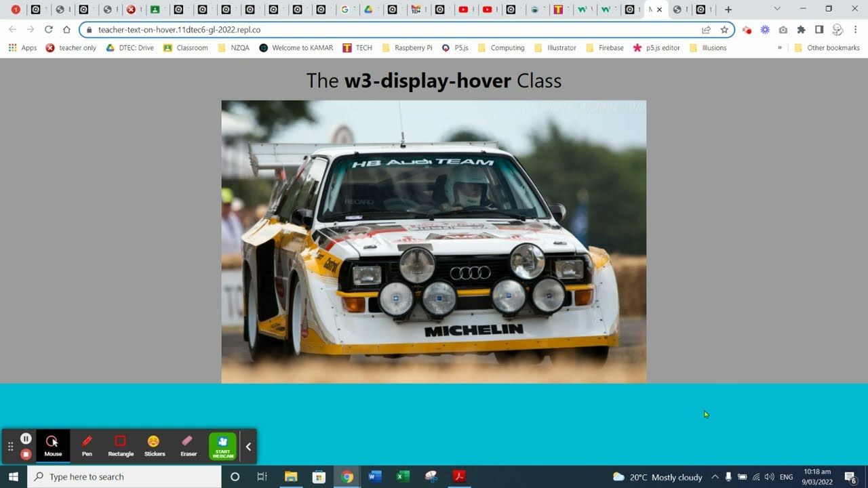Open the tab search dropdown
Screen dimensions: 868x488
(777, 9)
